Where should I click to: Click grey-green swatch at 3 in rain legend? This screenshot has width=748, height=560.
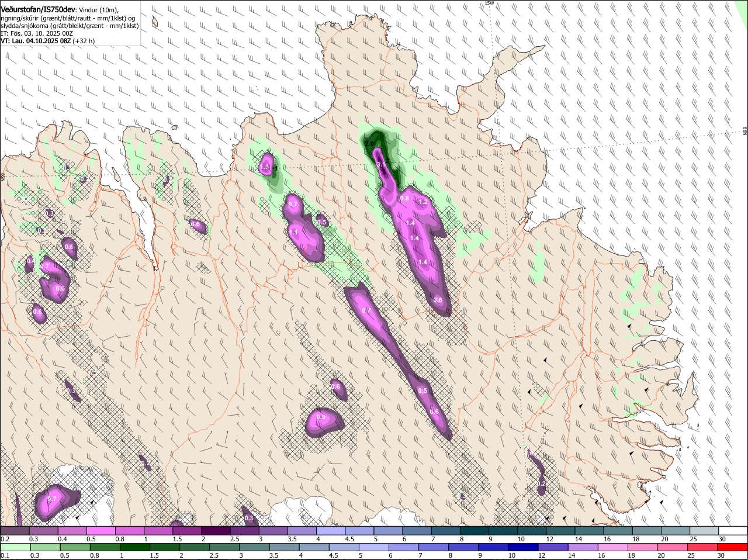pyautogui.click(x=254, y=547)
